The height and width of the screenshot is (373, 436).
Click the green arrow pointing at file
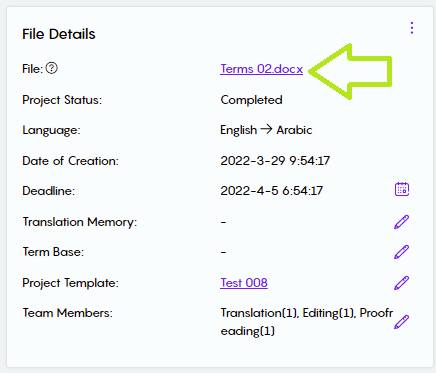(350, 71)
